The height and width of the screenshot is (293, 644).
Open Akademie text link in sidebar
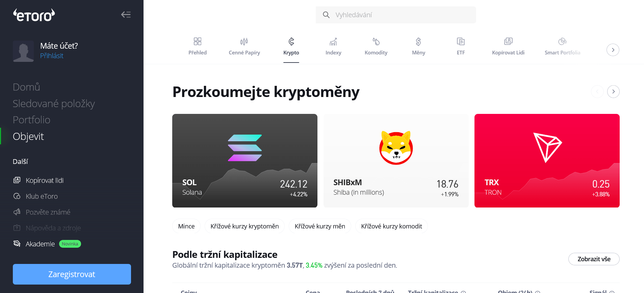tap(40, 244)
